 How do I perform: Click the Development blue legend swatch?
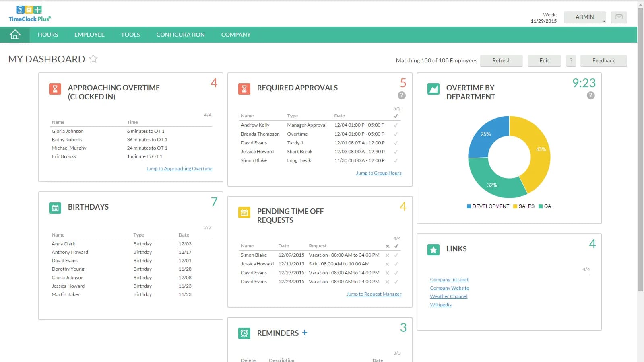coord(469,206)
